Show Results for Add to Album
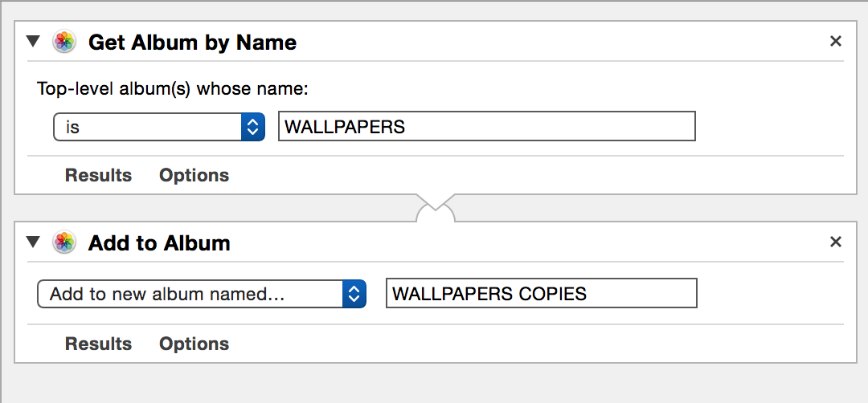Image resolution: width=868 pixels, height=403 pixels. pos(99,344)
